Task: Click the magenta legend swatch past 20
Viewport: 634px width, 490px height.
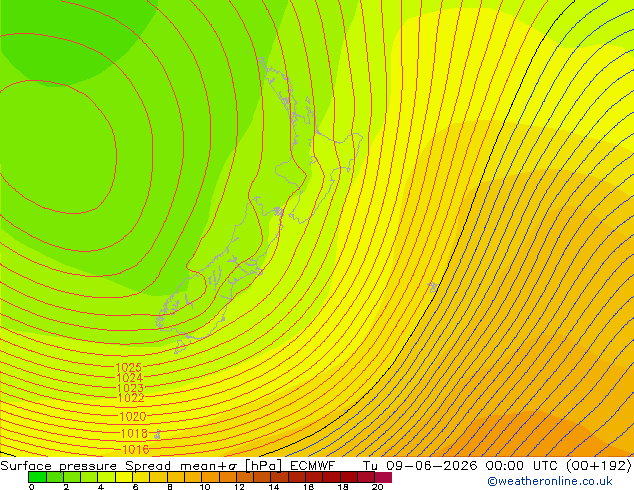Action: (383, 477)
